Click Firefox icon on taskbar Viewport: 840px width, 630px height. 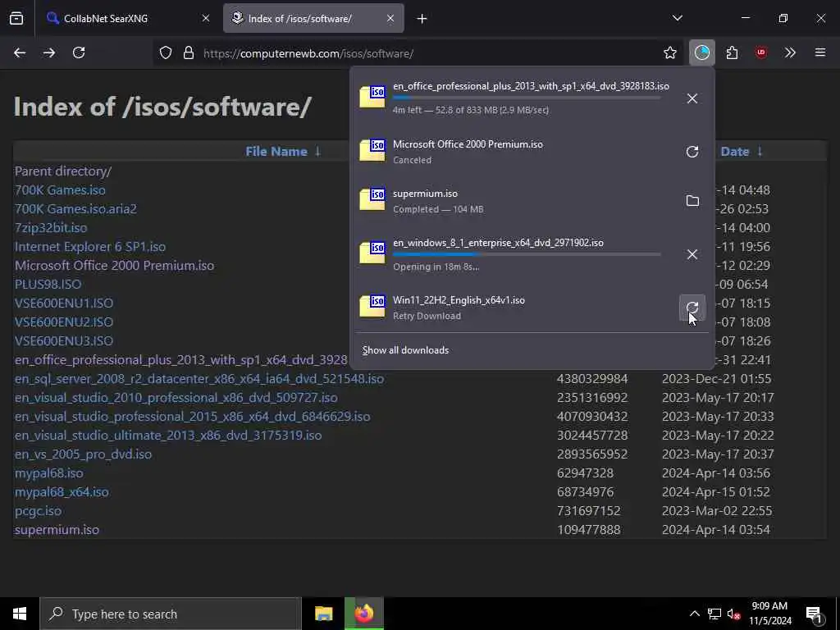click(x=363, y=614)
